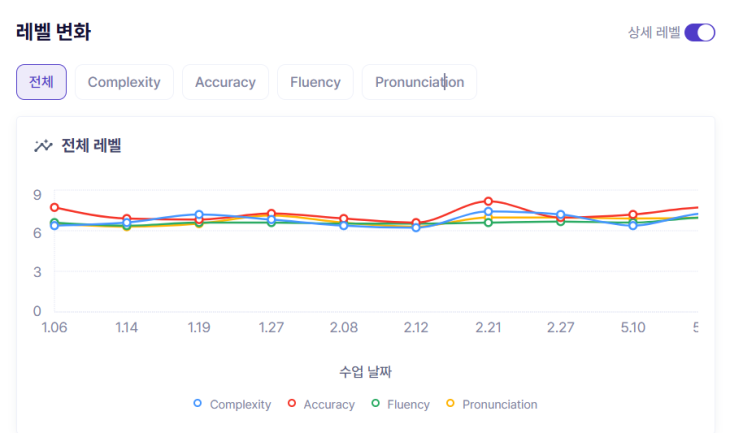Click the yellow Pronunciation legend marker
743x433 pixels.
pos(450,404)
